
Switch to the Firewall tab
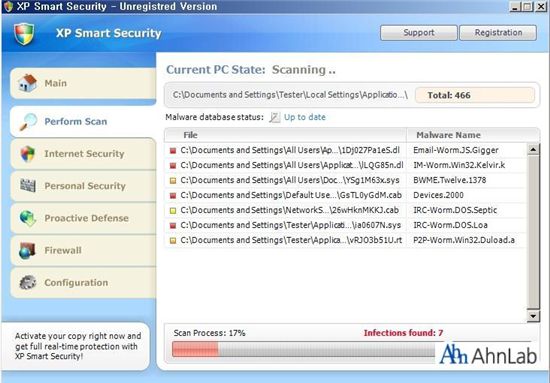83,250
